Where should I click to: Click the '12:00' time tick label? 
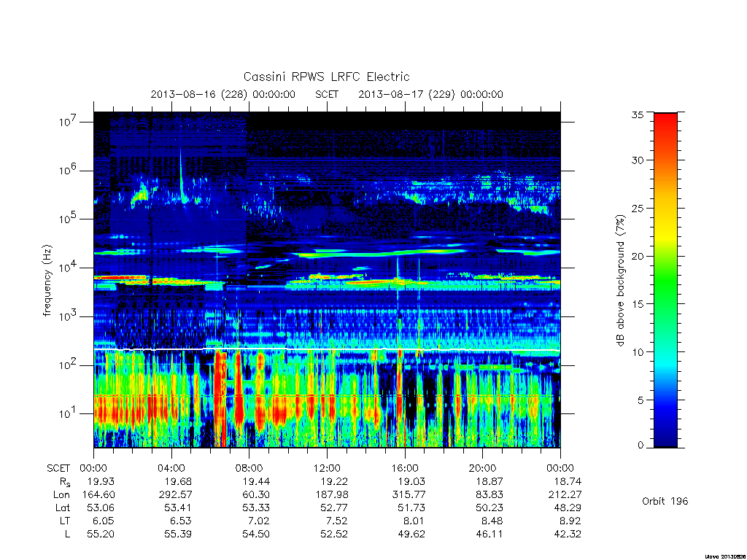[327, 468]
